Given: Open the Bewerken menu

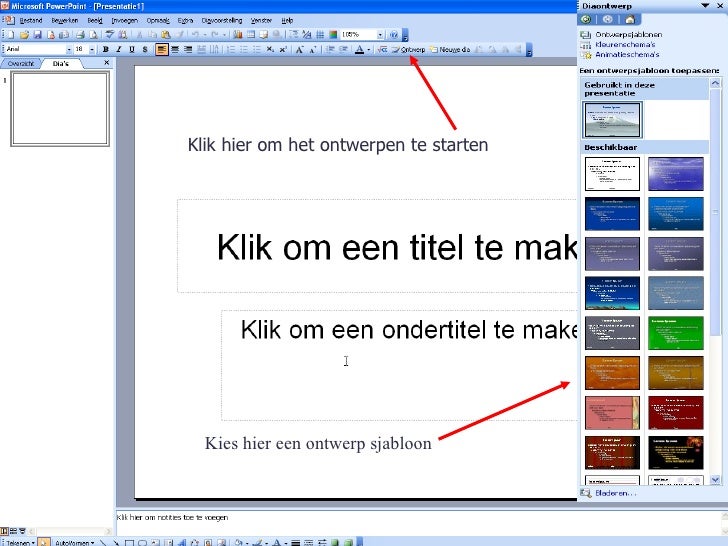Looking at the screenshot, I should pyautogui.click(x=65, y=20).
